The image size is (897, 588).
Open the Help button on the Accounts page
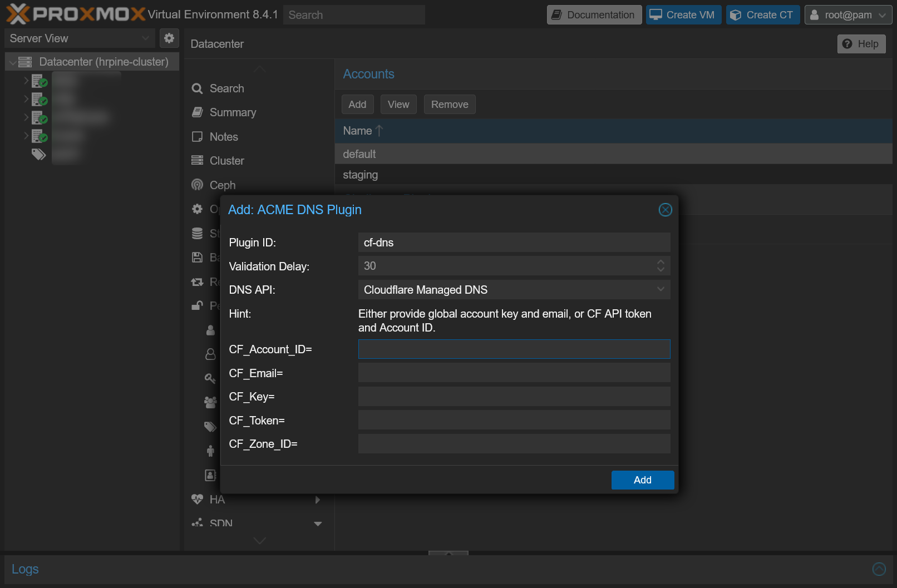click(861, 43)
